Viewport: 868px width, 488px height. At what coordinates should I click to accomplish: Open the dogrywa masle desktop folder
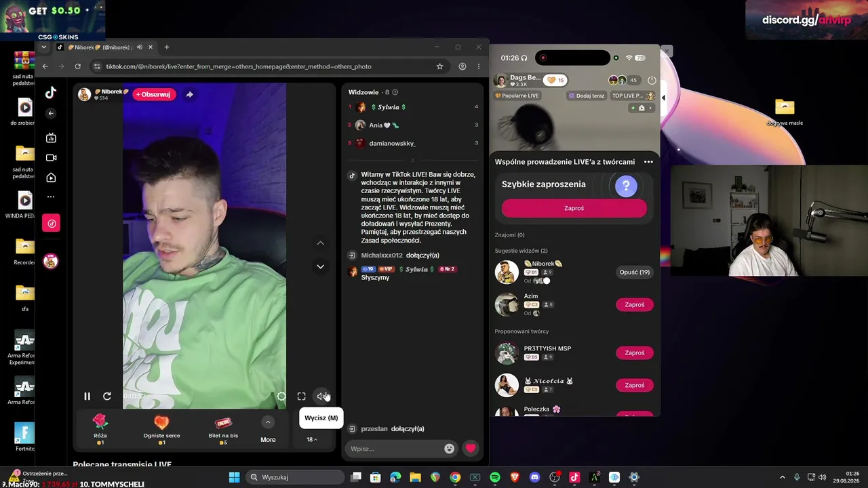click(785, 113)
